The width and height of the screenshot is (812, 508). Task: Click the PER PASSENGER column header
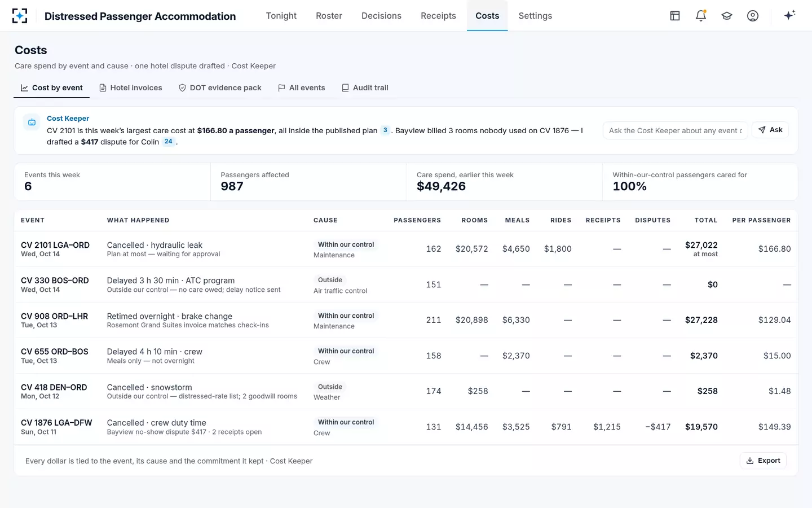[x=761, y=220]
